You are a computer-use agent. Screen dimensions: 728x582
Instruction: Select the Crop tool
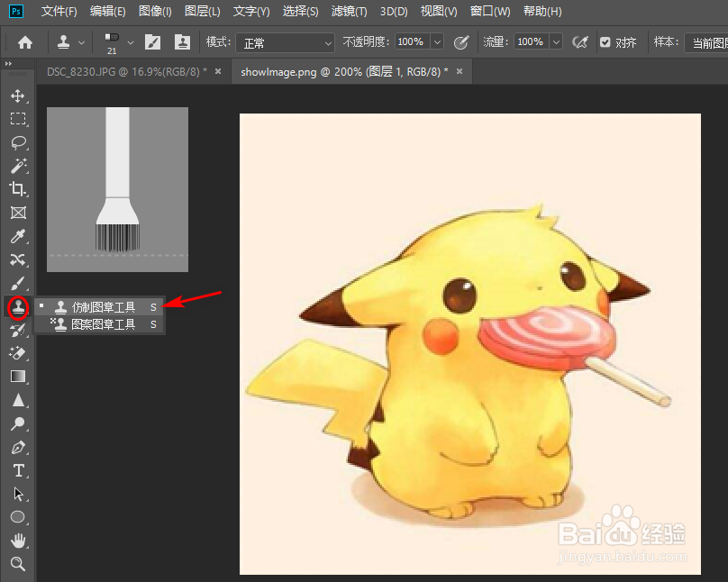pyautogui.click(x=18, y=189)
